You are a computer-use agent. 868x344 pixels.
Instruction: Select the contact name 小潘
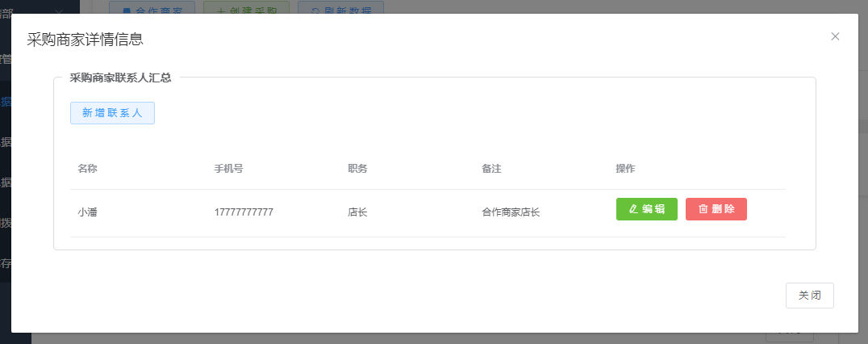[88, 212]
